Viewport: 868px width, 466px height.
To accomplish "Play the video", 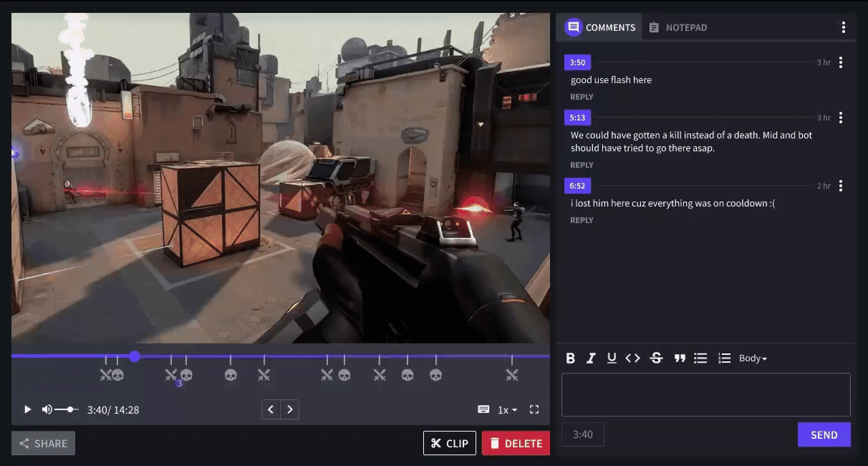I will click(x=28, y=409).
